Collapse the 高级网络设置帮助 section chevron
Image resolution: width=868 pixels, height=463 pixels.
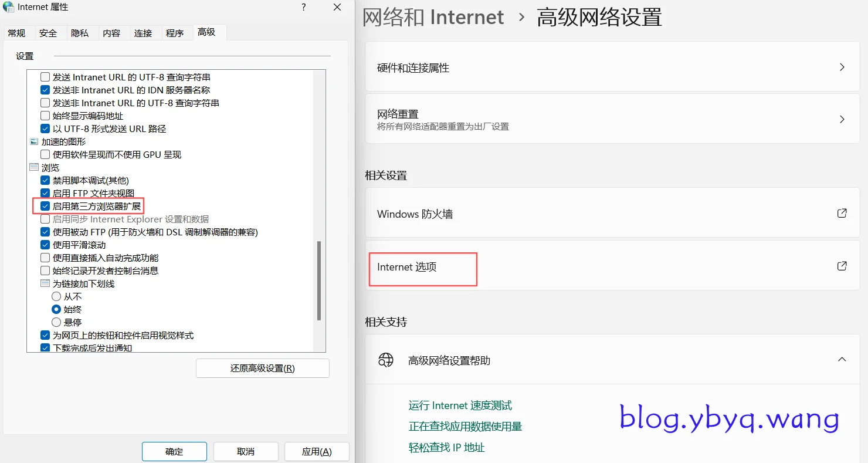[842, 360]
